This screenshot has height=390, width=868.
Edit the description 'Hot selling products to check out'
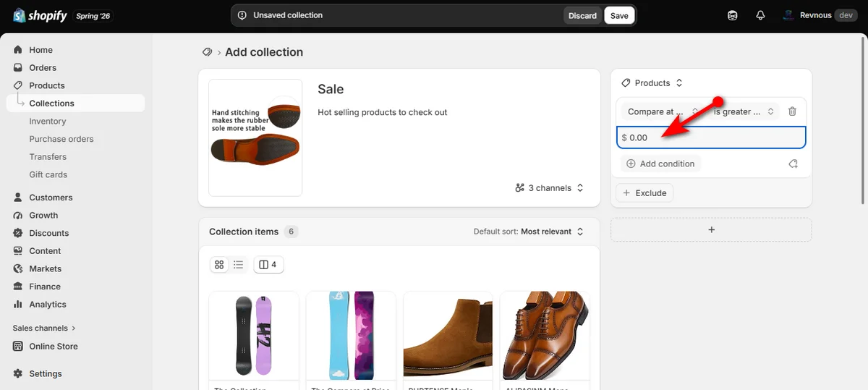coord(383,112)
